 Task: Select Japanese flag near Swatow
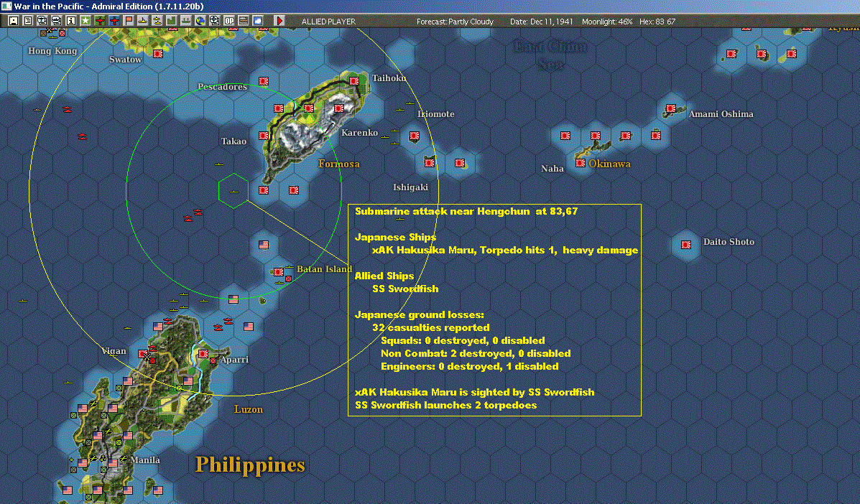[158, 54]
